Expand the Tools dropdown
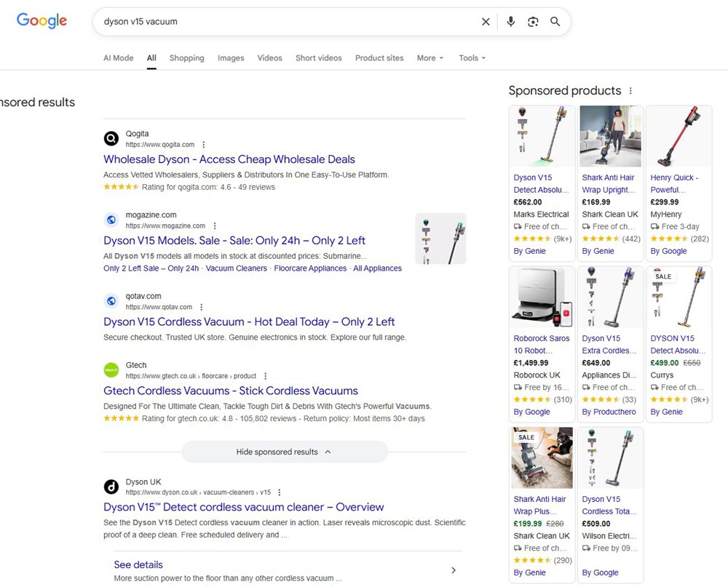Viewport: 728px width, 587px height. 472,58
